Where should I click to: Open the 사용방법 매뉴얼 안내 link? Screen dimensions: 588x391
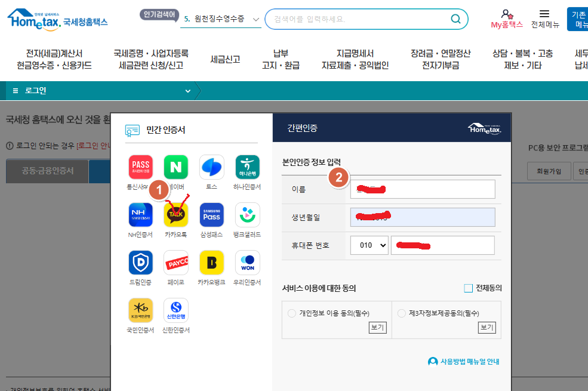463,361
